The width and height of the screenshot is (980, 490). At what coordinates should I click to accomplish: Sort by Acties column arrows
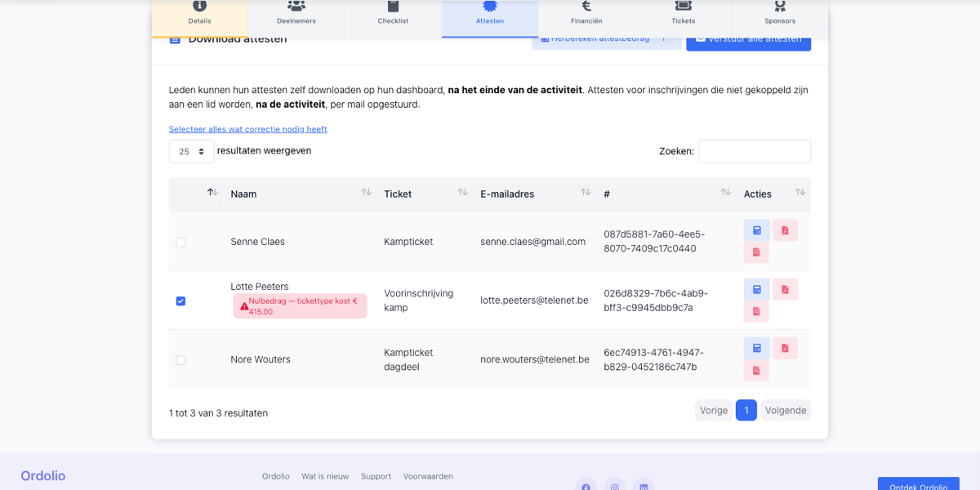[800, 193]
